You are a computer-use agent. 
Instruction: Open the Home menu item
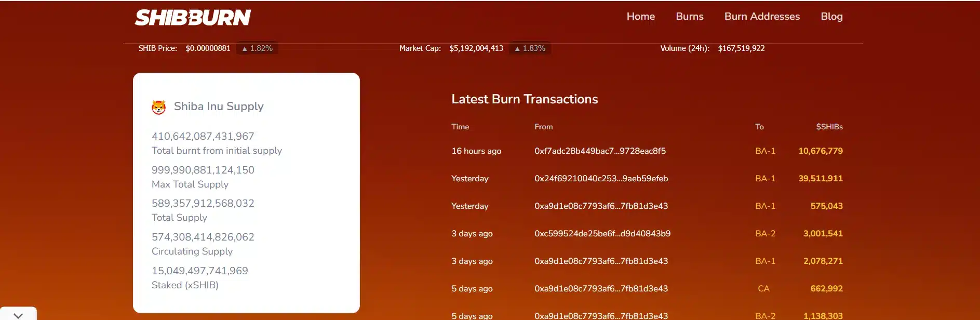click(x=640, y=16)
